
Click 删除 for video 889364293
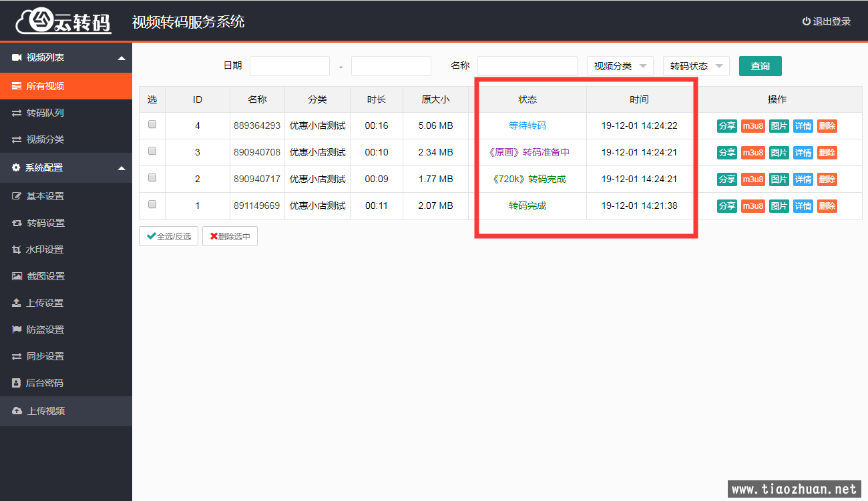[x=827, y=125]
